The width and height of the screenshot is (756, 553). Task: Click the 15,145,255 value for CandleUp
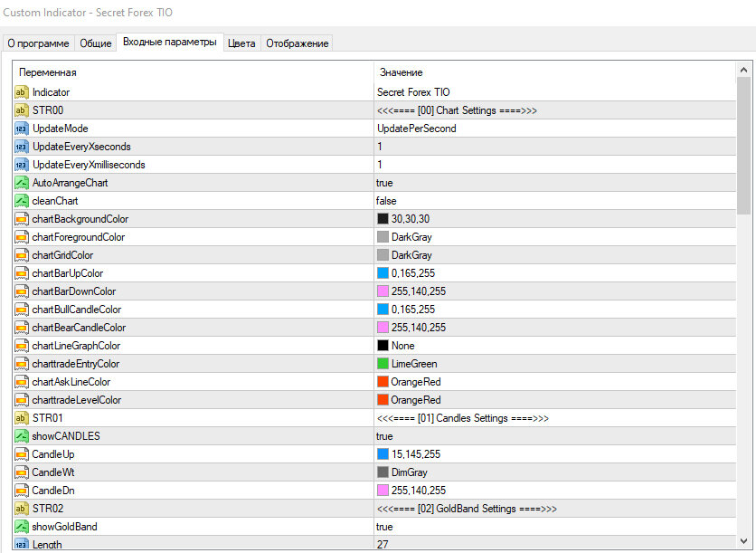(x=416, y=454)
